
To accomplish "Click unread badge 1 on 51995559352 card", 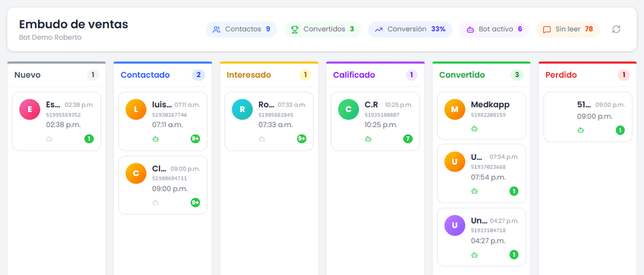I will [89, 139].
